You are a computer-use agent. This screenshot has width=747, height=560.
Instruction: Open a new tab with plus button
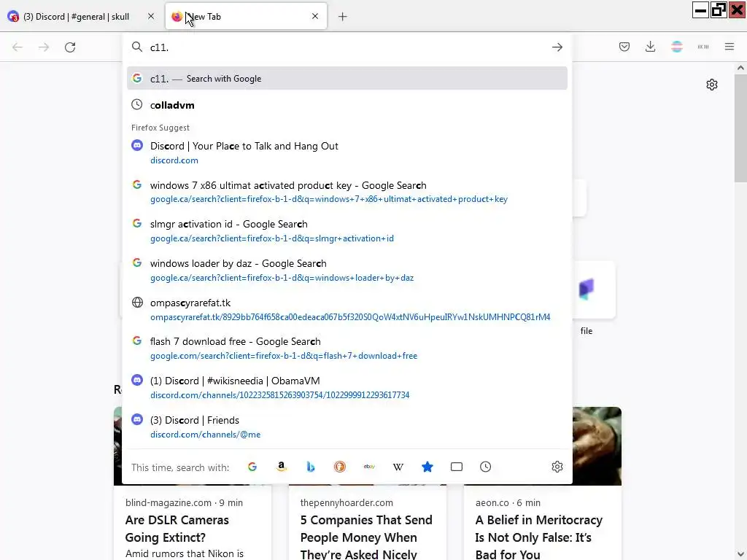[342, 17]
